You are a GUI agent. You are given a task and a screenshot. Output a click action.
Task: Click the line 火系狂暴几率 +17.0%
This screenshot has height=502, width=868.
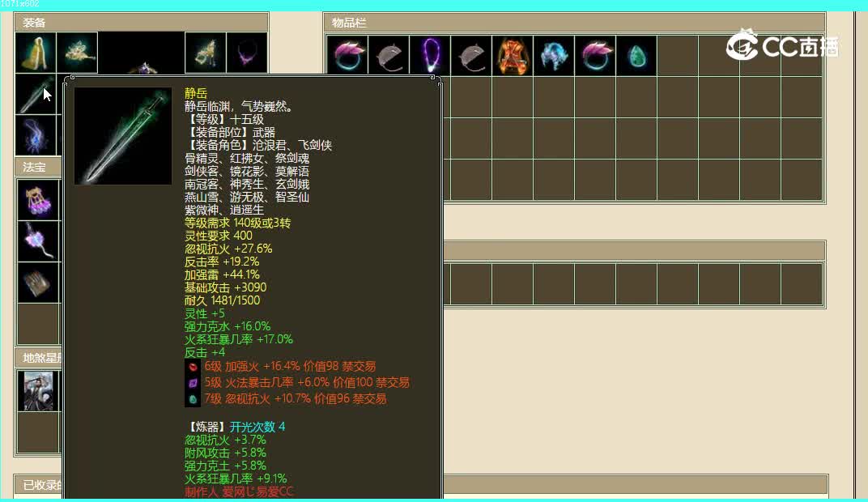pyautogui.click(x=239, y=339)
